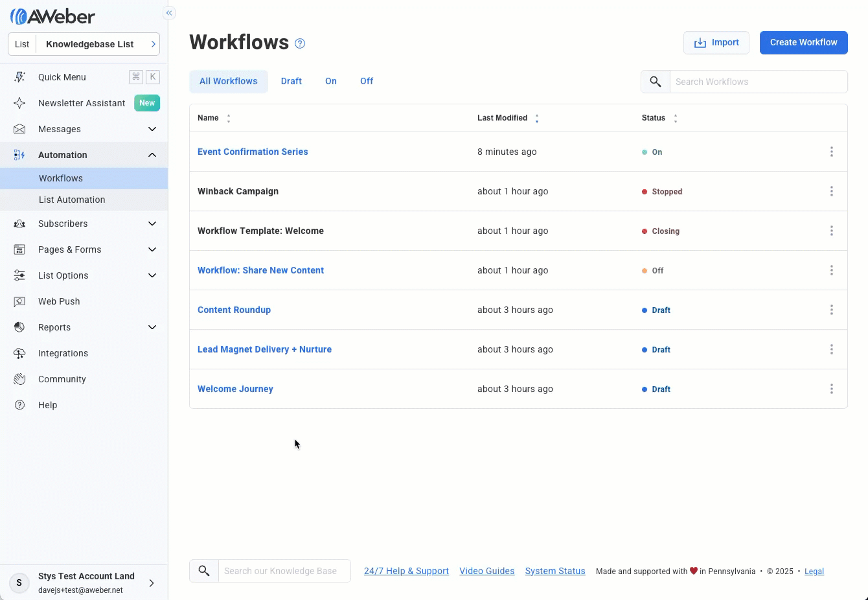Open the three-dot menu for Welcome Journey

831,389
